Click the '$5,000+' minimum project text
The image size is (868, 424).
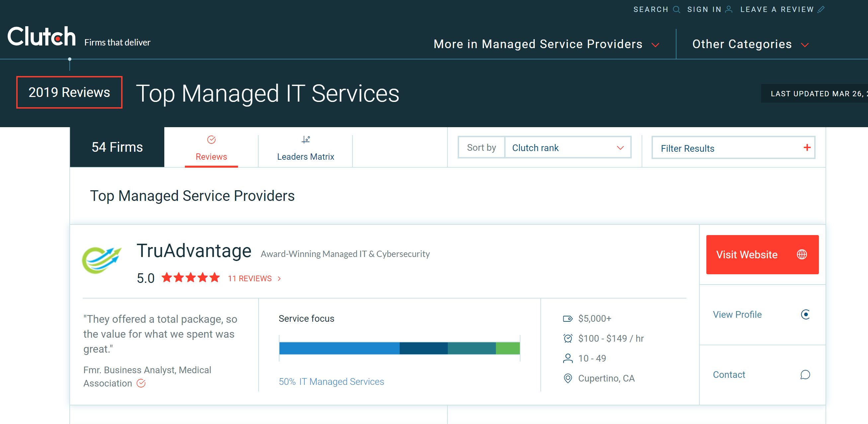(595, 318)
